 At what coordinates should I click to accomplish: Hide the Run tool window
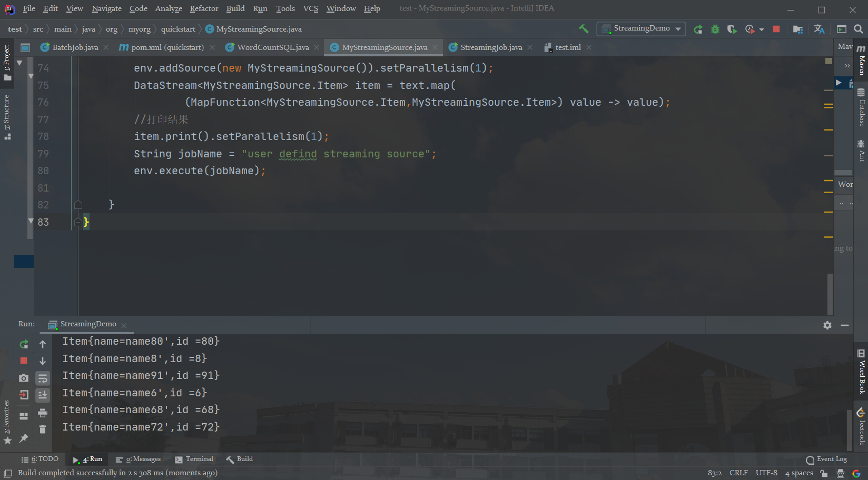(845, 325)
